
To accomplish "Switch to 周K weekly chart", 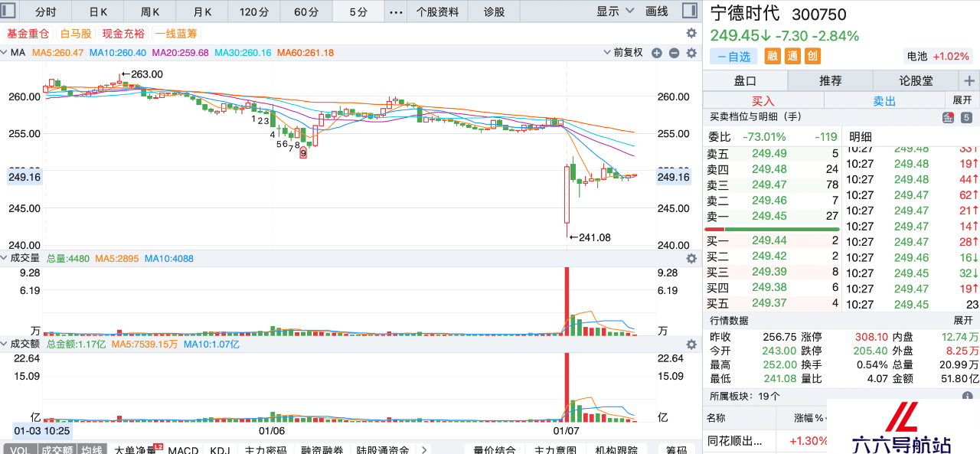I will point(150,11).
